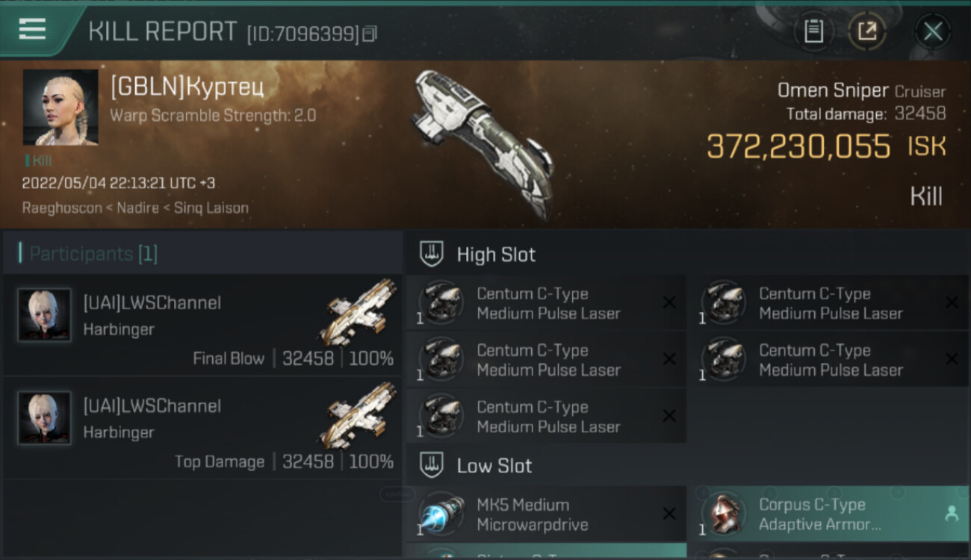This screenshot has height=560, width=971.
Task: Open the Final Blow pilot portrait
Action: coord(45,315)
